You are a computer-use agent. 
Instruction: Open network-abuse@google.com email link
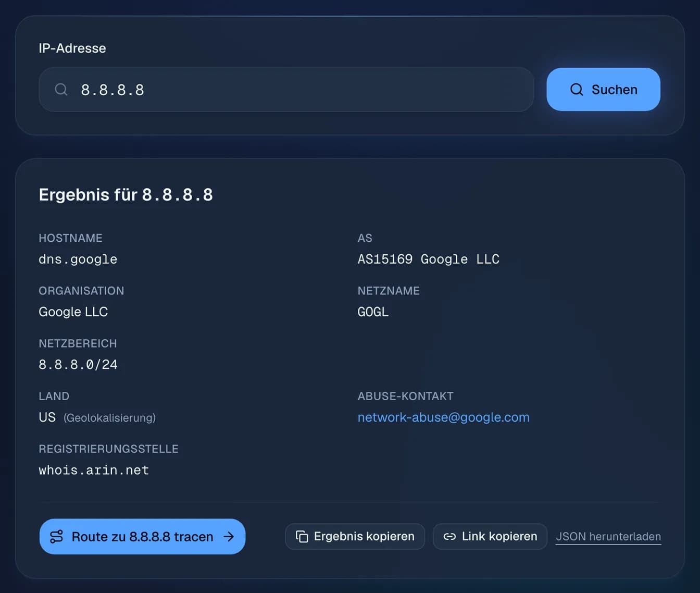(x=443, y=417)
